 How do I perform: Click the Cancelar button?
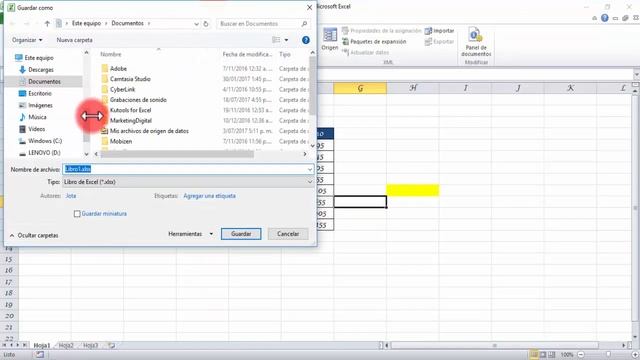[288, 234]
